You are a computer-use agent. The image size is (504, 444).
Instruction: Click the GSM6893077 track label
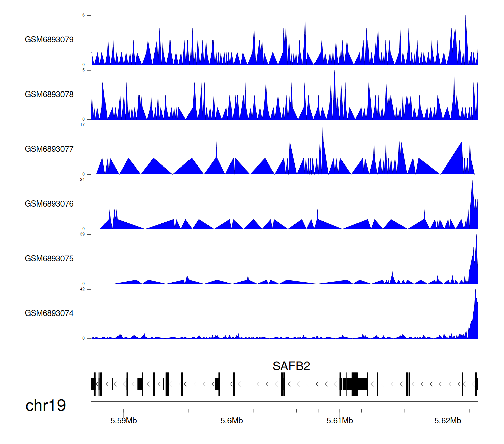(49, 149)
